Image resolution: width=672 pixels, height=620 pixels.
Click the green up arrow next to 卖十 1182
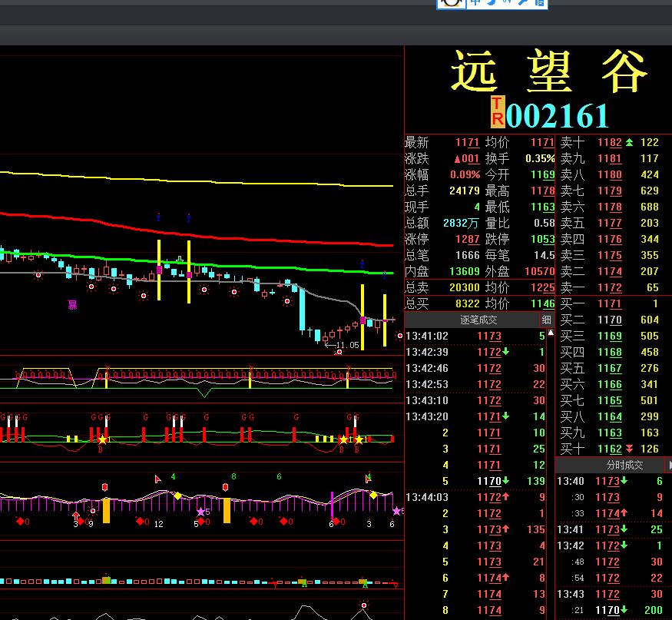coord(629,142)
